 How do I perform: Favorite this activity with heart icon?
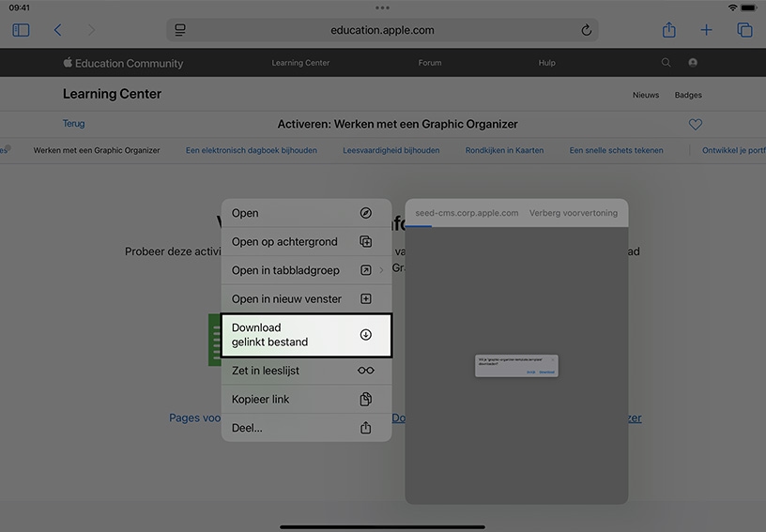(x=696, y=125)
